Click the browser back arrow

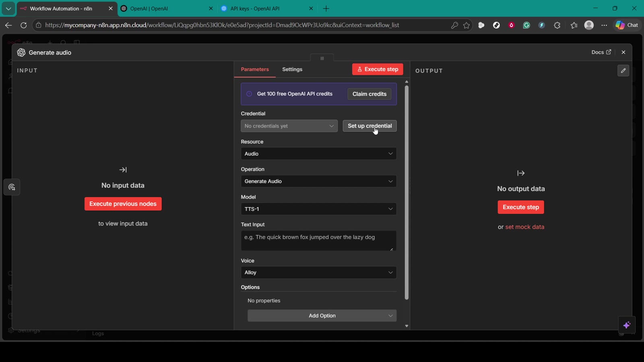point(8,25)
